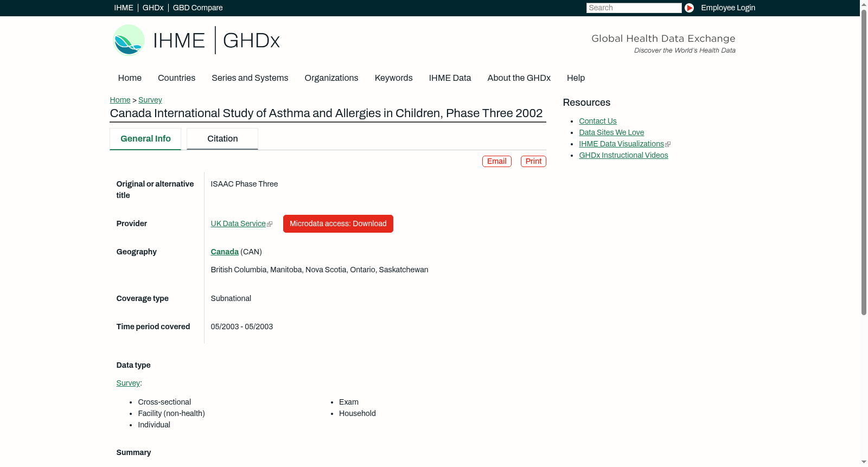This screenshot has height=467, width=868.
Task: Click Employee Login
Action: point(728,8)
